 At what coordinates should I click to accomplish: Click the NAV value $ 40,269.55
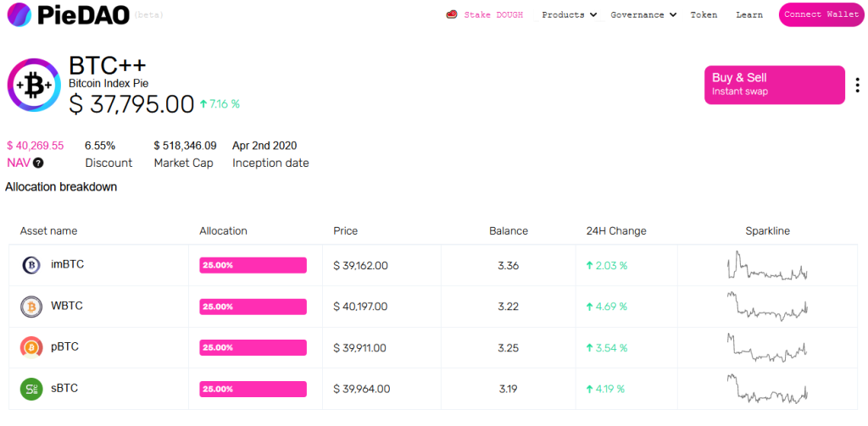tap(36, 146)
